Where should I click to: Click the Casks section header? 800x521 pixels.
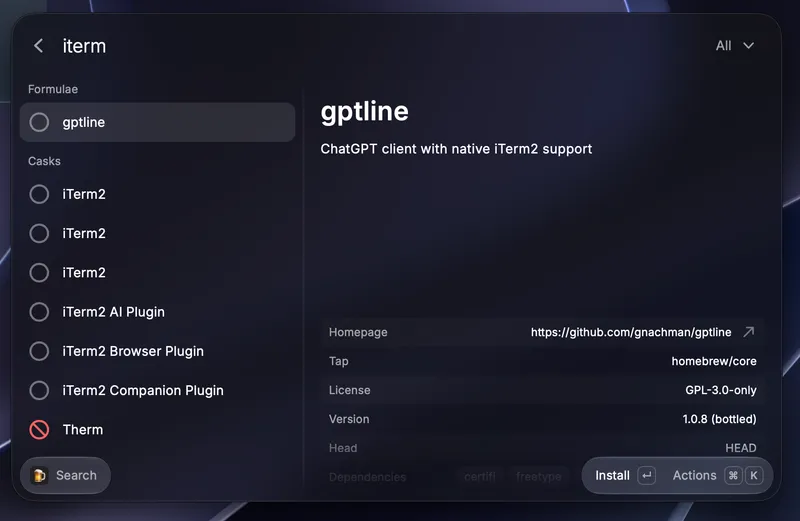pyautogui.click(x=44, y=161)
